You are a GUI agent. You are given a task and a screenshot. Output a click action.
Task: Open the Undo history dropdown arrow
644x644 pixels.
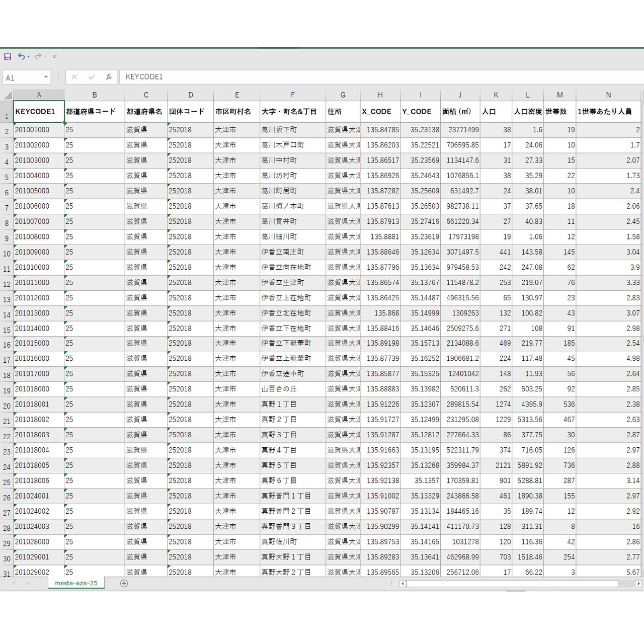29,57
